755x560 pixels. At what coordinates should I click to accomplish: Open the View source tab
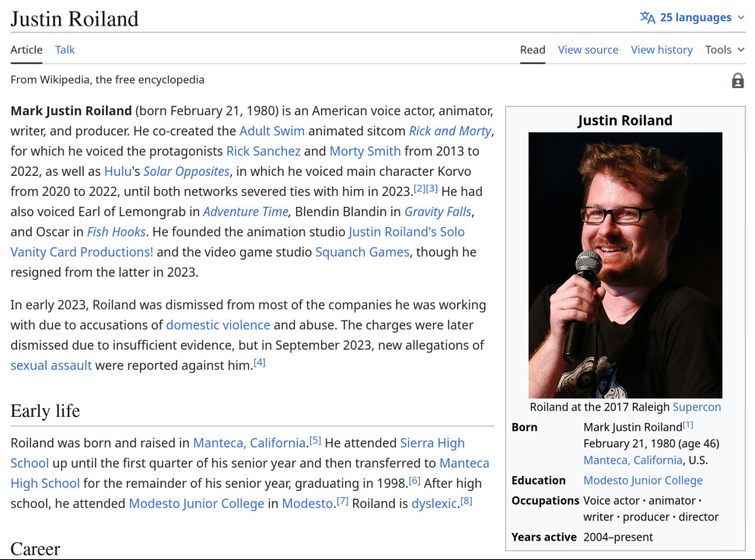click(x=588, y=50)
